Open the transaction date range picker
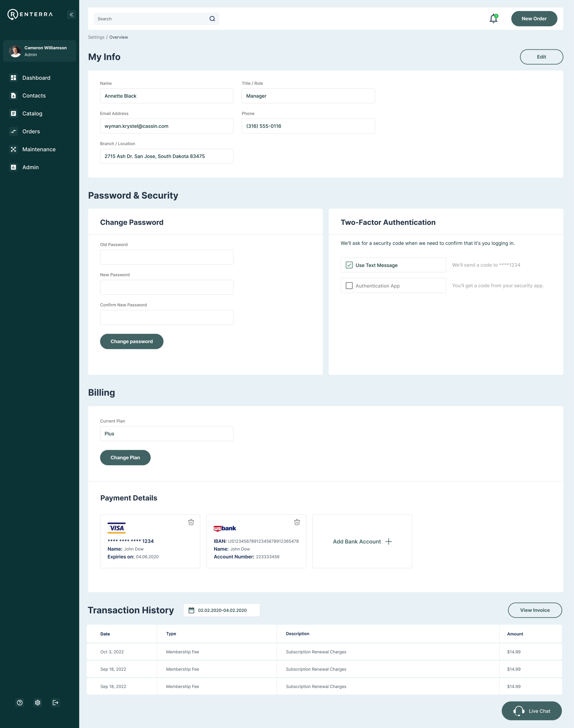 click(222, 610)
